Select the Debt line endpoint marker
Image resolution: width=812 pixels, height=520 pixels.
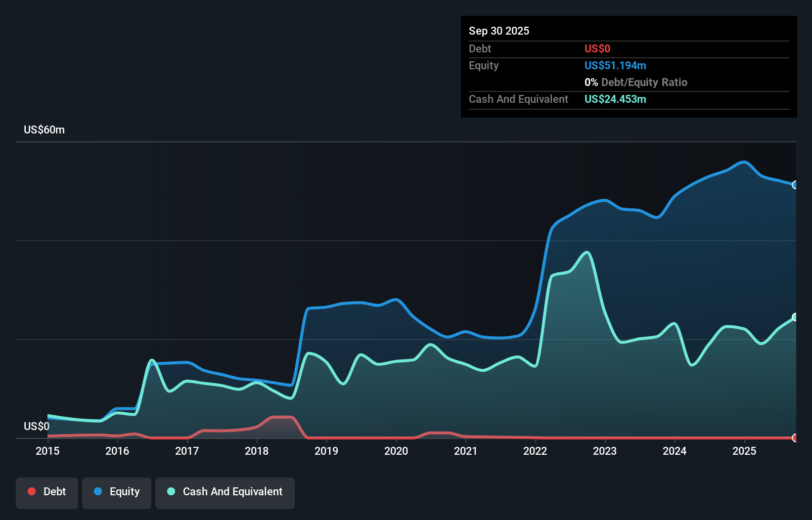tap(795, 438)
